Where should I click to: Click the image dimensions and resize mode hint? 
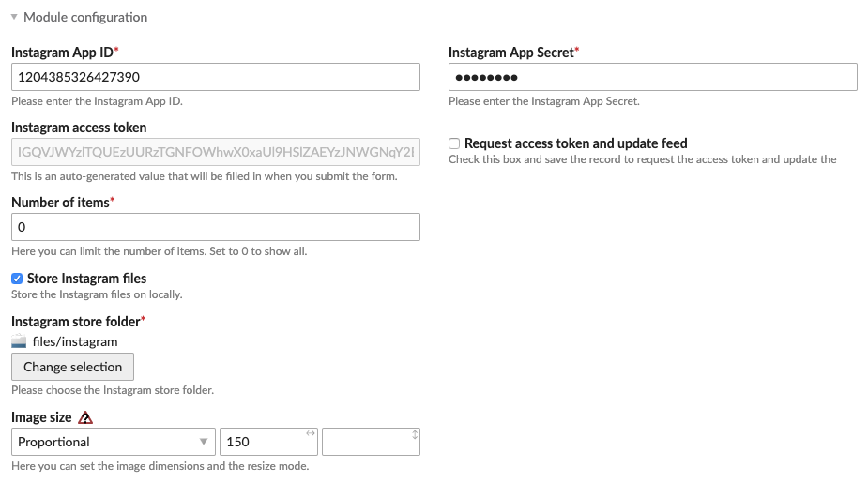tap(160, 466)
